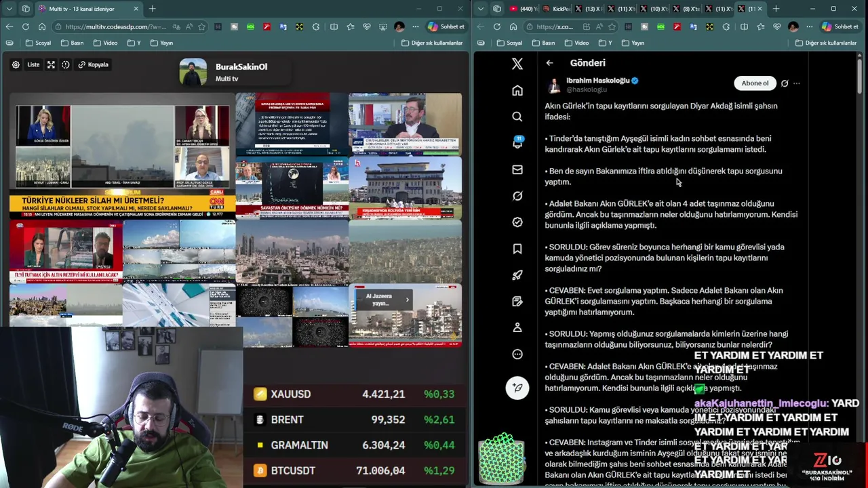The height and width of the screenshot is (488, 868).
Task: Click the BurakSakinOl channel avatar
Action: click(193, 72)
